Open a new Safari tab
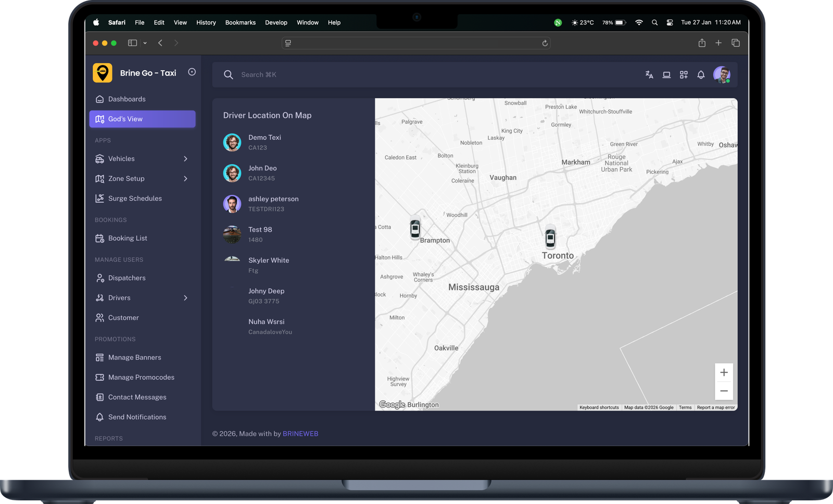Image resolution: width=833 pixels, height=504 pixels. (x=718, y=43)
